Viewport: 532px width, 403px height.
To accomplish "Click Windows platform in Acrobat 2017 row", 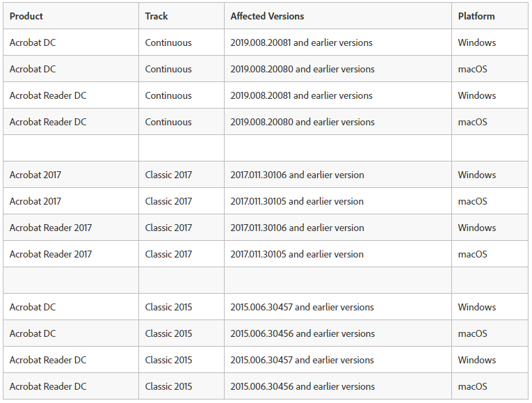I will tap(477, 175).
